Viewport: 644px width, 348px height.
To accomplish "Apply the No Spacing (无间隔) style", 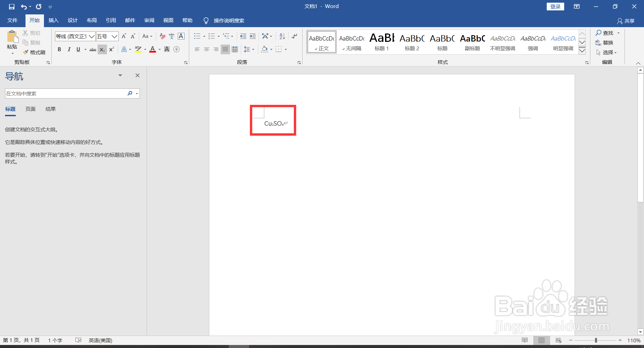I will coord(352,42).
